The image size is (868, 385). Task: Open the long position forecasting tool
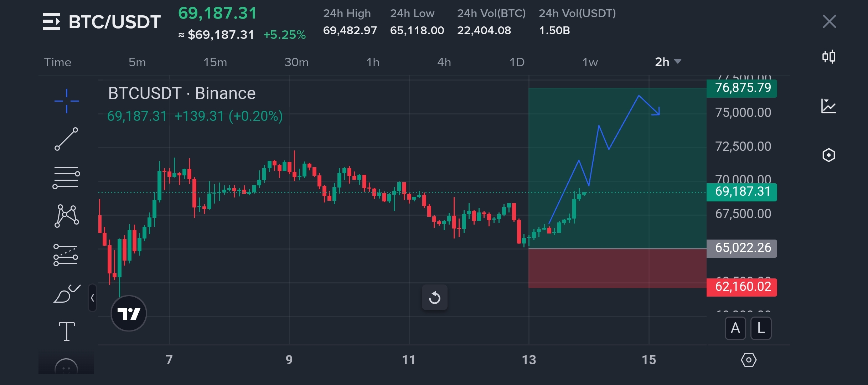coord(66,255)
